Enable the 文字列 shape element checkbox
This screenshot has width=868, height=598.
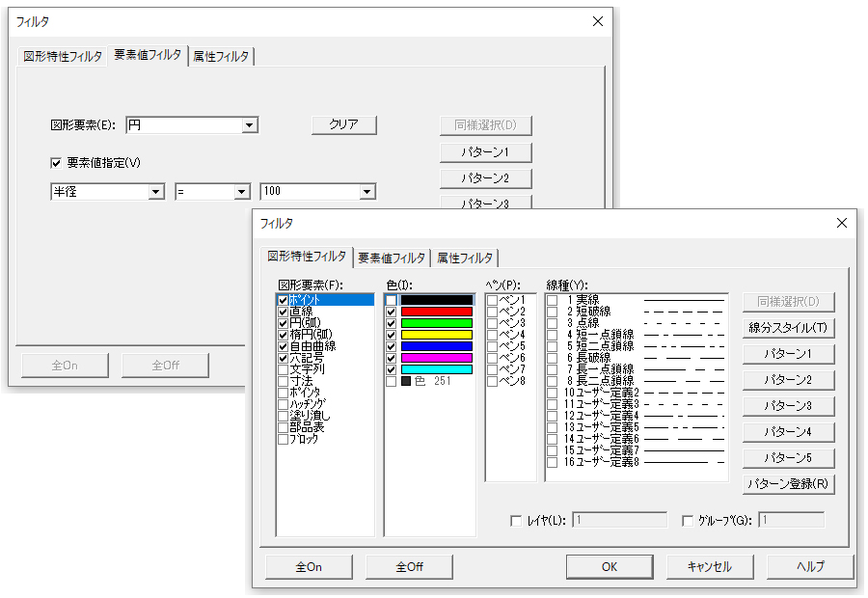pyautogui.click(x=284, y=369)
